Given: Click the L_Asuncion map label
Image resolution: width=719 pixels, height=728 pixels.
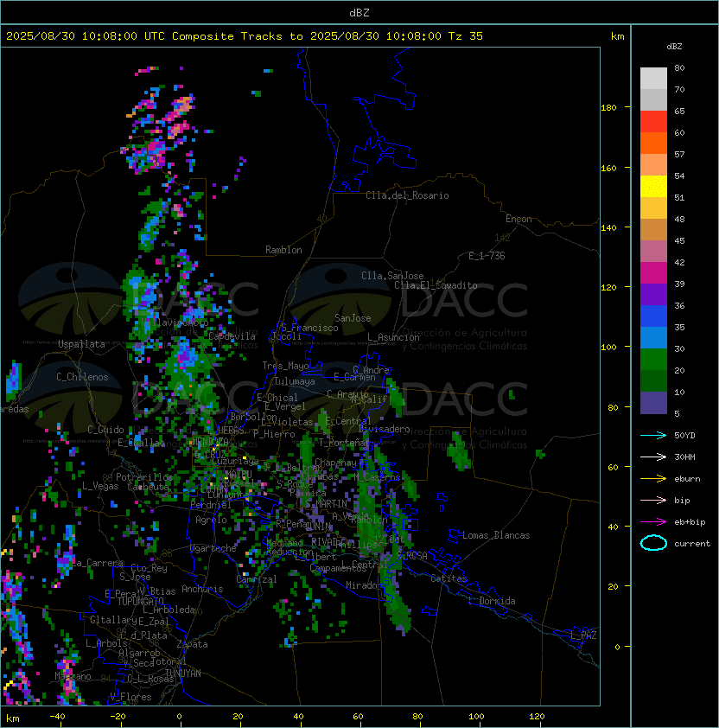Looking at the screenshot, I should click(x=393, y=337).
